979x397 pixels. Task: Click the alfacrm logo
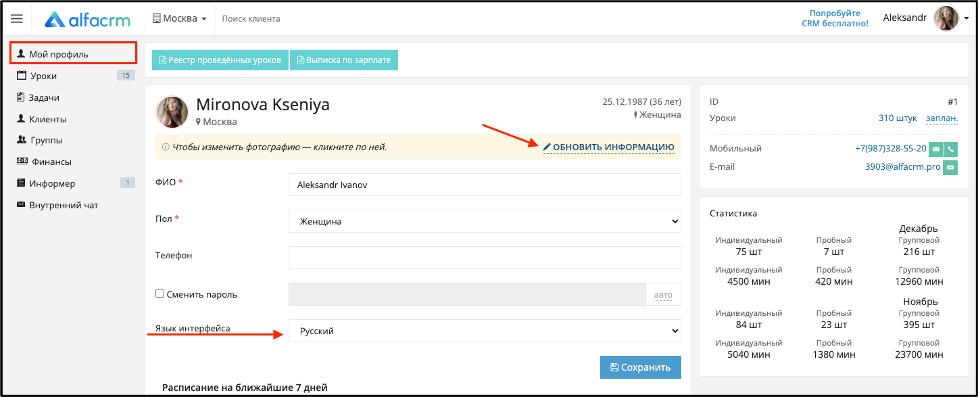(87, 19)
